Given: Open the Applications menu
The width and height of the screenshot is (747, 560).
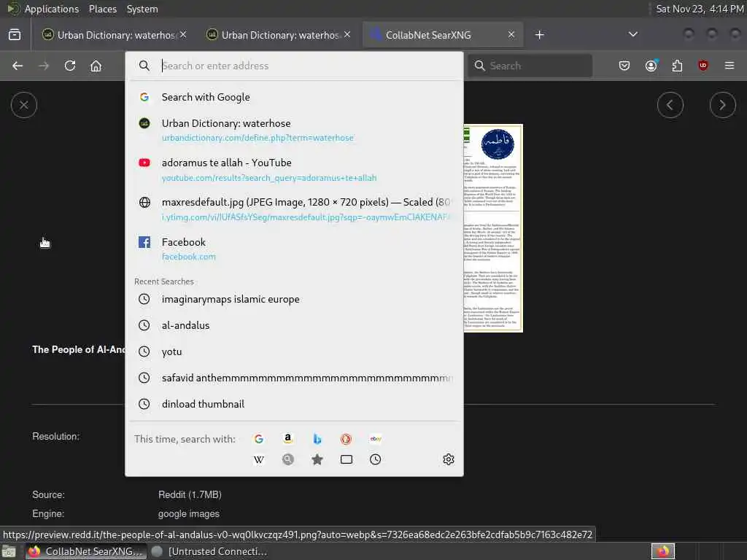Looking at the screenshot, I should (x=52, y=9).
